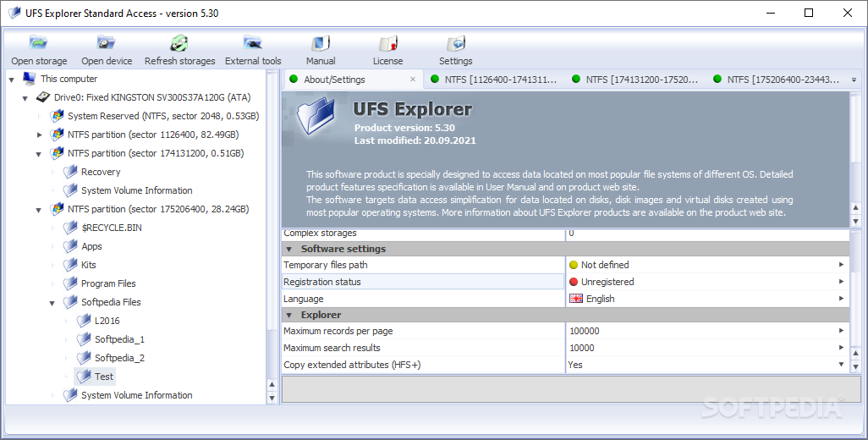Click the icon of NTFS partition sector 174131200
The height and width of the screenshot is (440, 868).
(57, 153)
